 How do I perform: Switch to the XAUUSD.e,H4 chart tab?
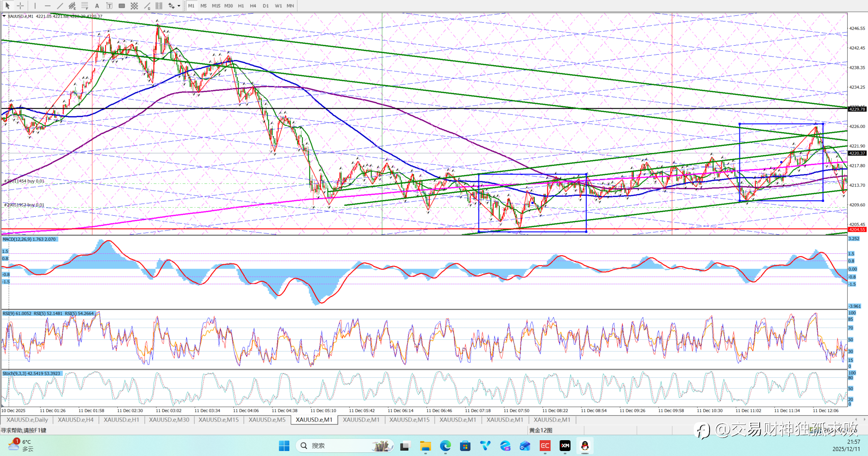point(76,420)
